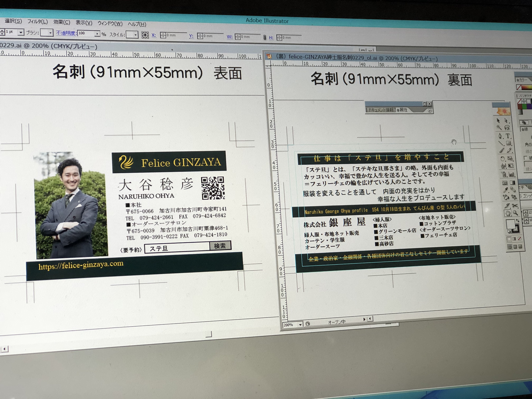
Task: Choose the Rectangle tool
Action: 508,143
